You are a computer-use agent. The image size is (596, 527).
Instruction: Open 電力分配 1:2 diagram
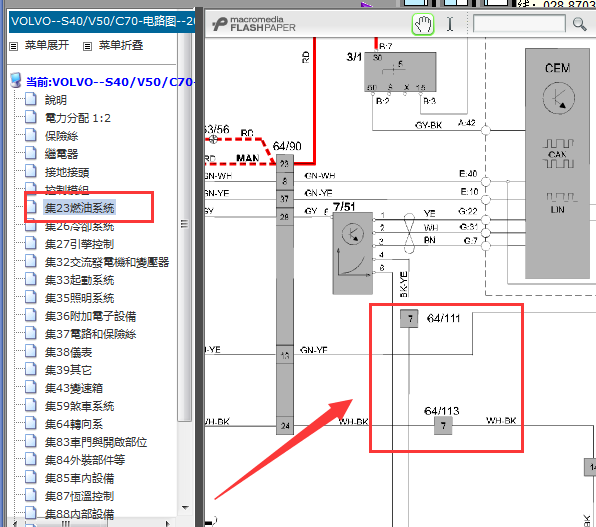pyautogui.click(x=78, y=118)
